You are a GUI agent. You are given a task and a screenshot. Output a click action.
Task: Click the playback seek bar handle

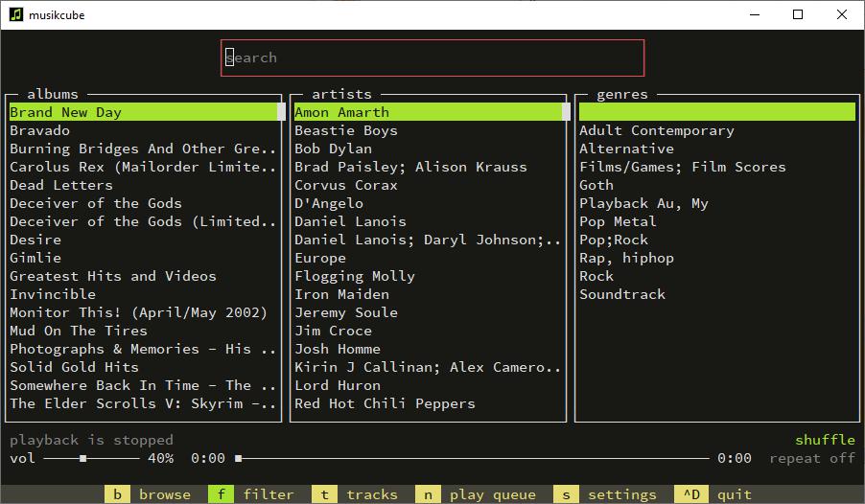point(239,458)
